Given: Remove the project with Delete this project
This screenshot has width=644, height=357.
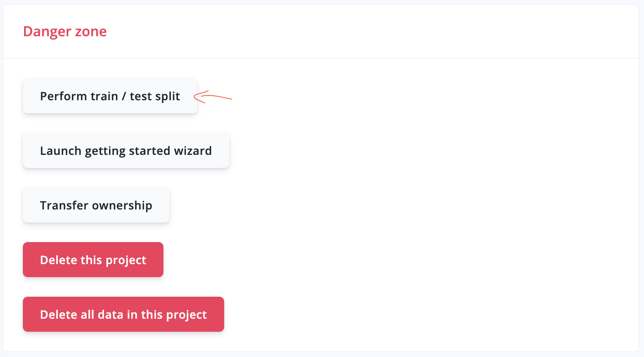Looking at the screenshot, I should click(x=93, y=260).
